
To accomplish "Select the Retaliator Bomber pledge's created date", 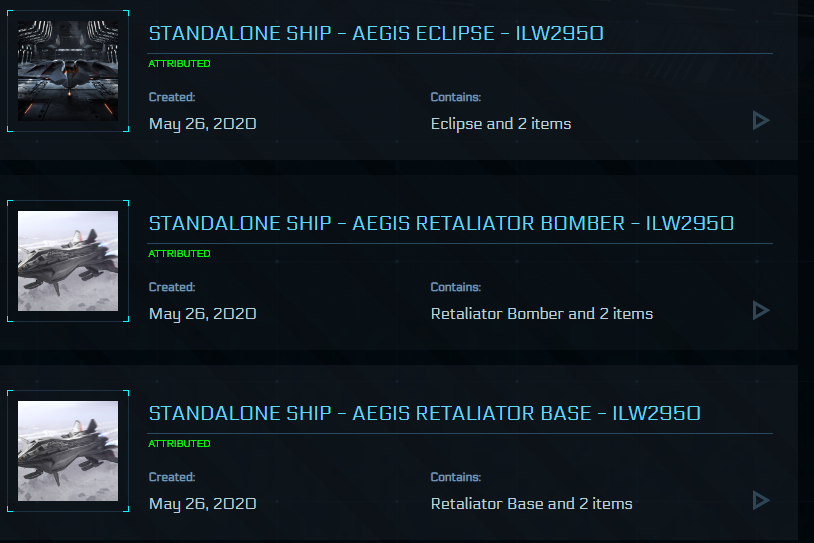I will coord(202,314).
